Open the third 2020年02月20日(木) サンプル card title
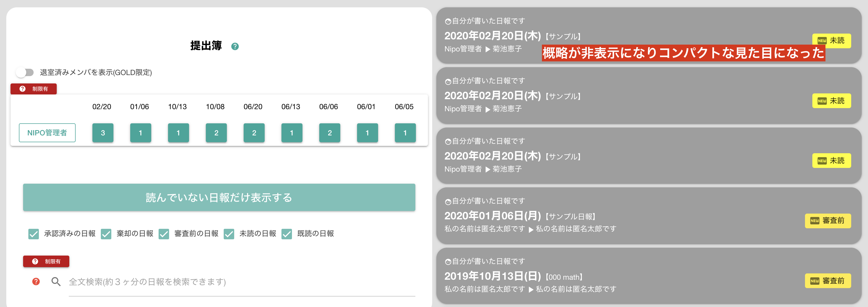 click(513, 156)
